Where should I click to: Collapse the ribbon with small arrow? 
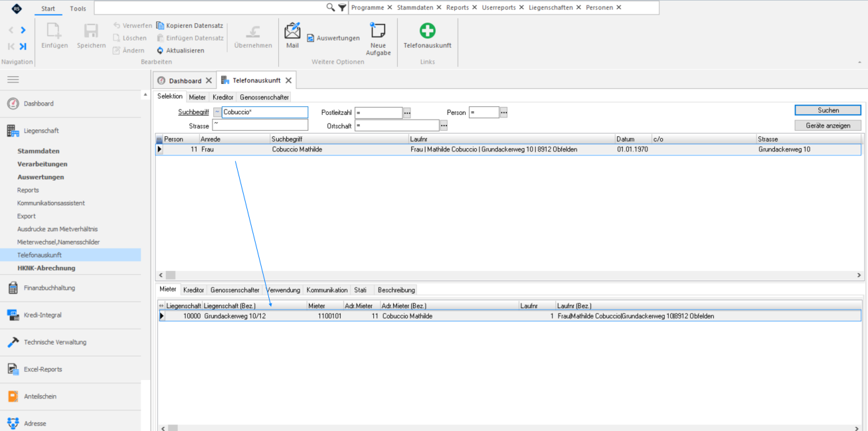(860, 62)
